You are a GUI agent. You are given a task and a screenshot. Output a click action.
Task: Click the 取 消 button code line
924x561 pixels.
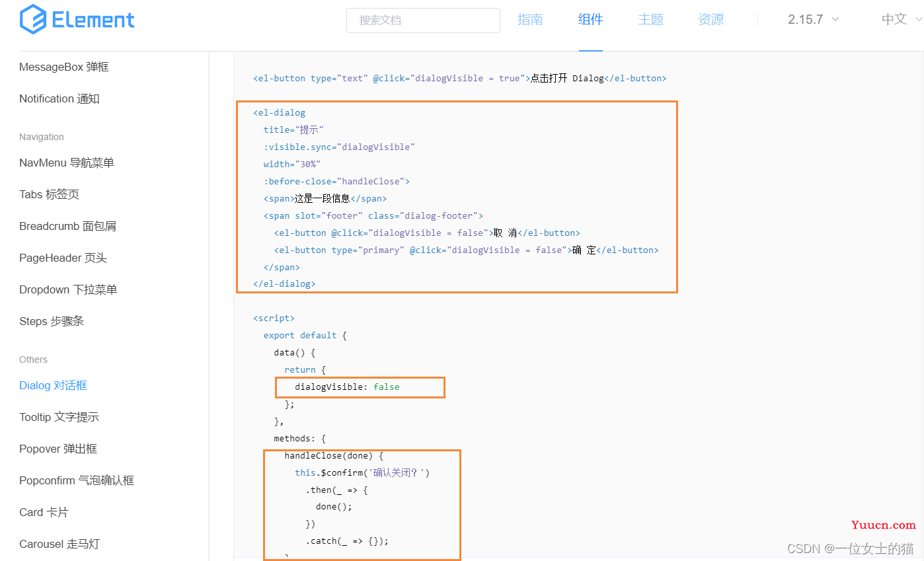click(x=427, y=233)
